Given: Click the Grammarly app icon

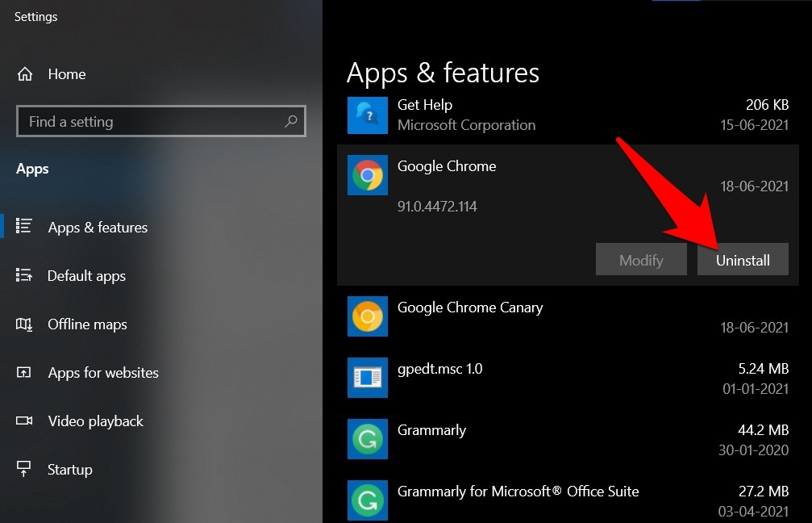Looking at the screenshot, I should click(x=367, y=439).
